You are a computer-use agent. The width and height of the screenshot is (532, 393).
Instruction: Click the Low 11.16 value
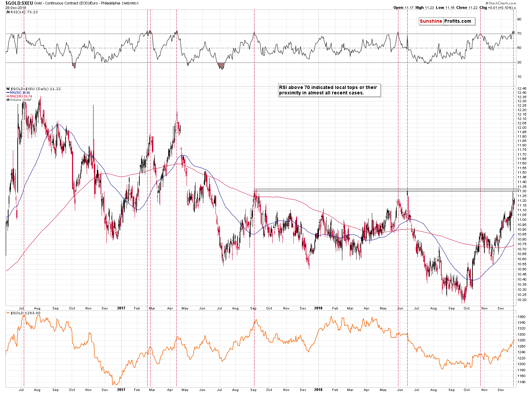pos(445,7)
